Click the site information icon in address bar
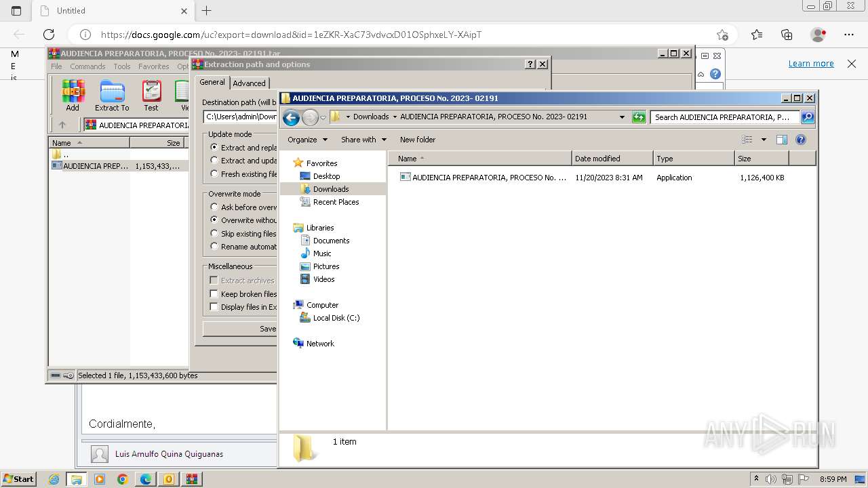 click(x=85, y=35)
